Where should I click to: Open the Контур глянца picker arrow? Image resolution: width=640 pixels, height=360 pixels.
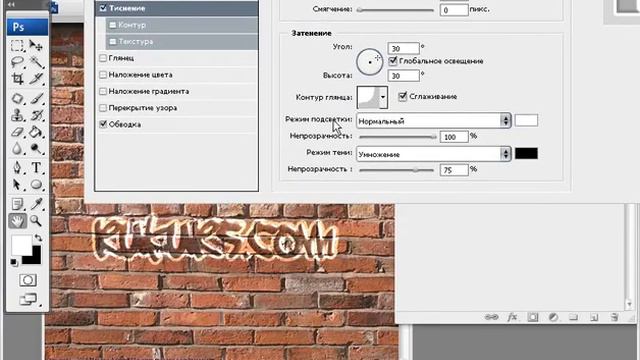(x=383, y=97)
